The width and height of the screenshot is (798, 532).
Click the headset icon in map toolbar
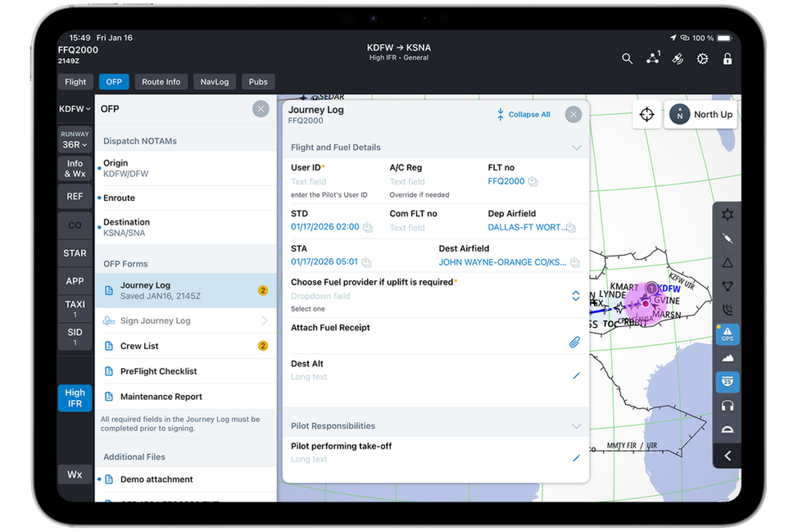tap(727, 406)
